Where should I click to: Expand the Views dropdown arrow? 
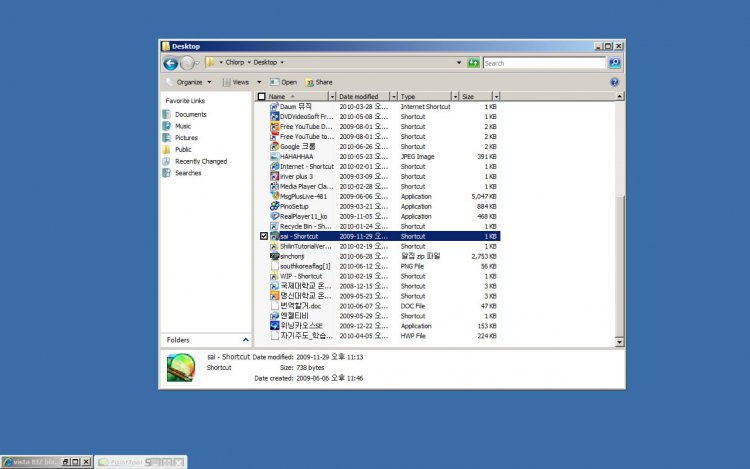point(259,82)
